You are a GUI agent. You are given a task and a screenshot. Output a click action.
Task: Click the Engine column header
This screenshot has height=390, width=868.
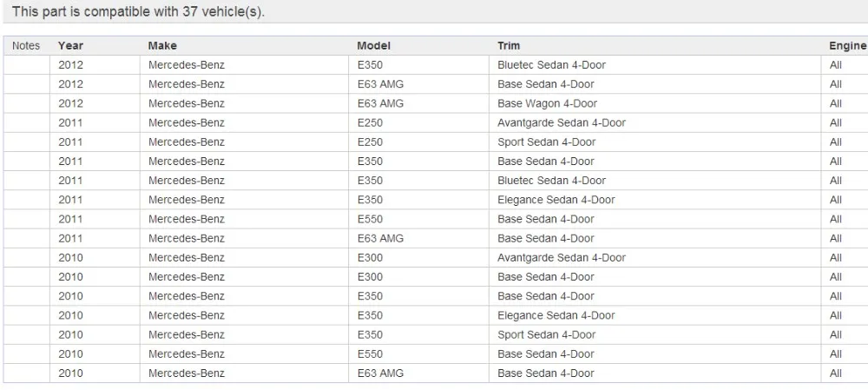pos(847,46)
